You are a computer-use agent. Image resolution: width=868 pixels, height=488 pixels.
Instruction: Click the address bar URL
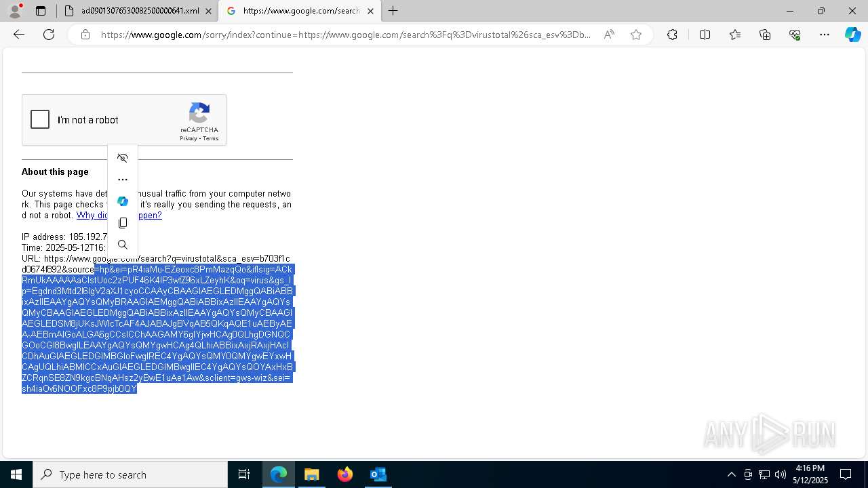click(x=346, y=35)
